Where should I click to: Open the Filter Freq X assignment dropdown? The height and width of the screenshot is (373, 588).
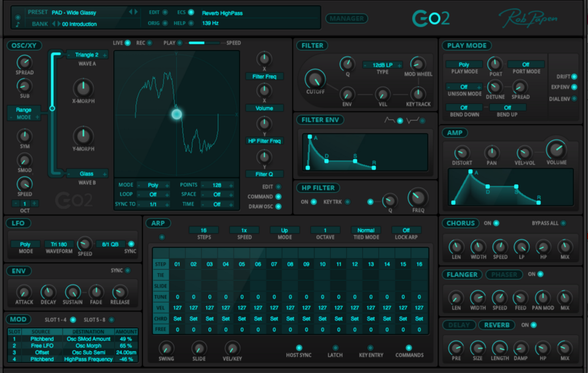pyautogui.click(x=265, y=76)
